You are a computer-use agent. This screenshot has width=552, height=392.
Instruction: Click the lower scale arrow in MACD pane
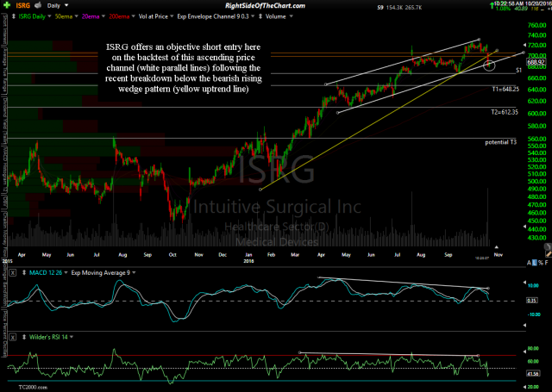tap(524, 326)
